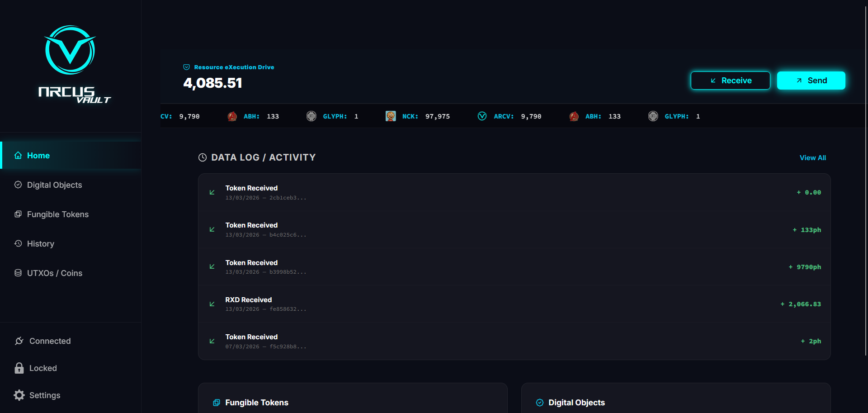The width and height of the screenshot is (868, 413).
Task: Open the RXD Received 2,066.83 entry
Action: coord(514,304)
